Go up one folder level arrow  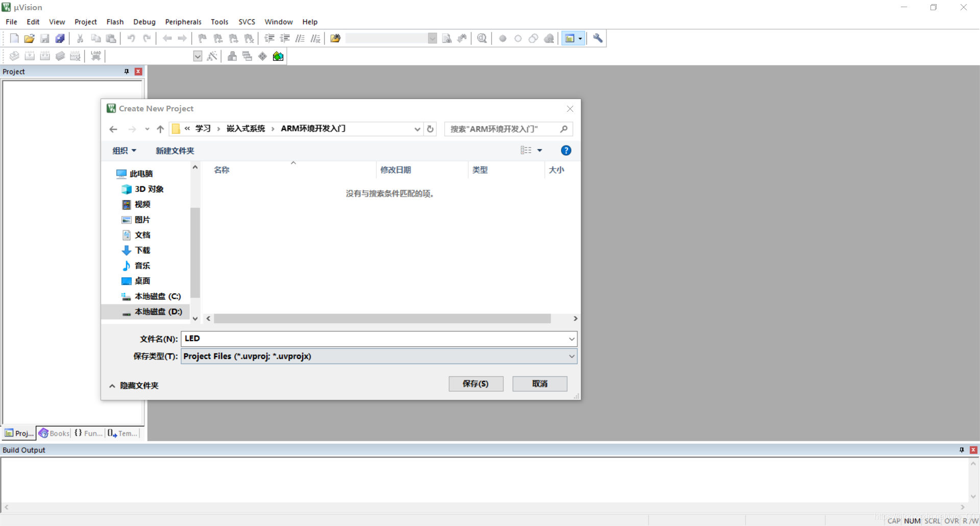(160, 129)
